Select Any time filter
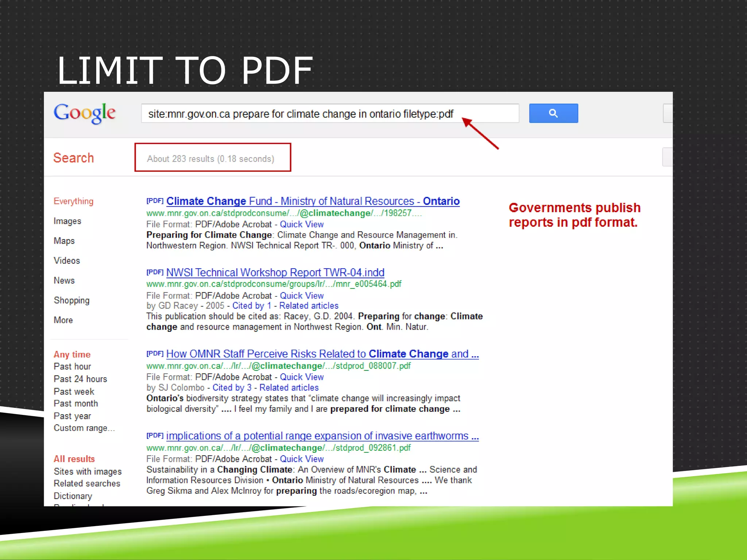Image resolution: width=747 pixels, height=560 pixels. [x=72, y=354]
